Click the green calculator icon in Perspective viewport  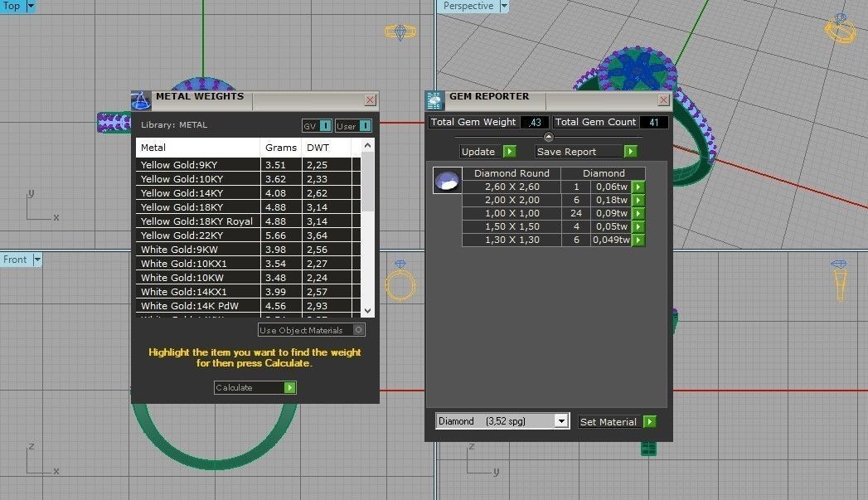point(648,448)
